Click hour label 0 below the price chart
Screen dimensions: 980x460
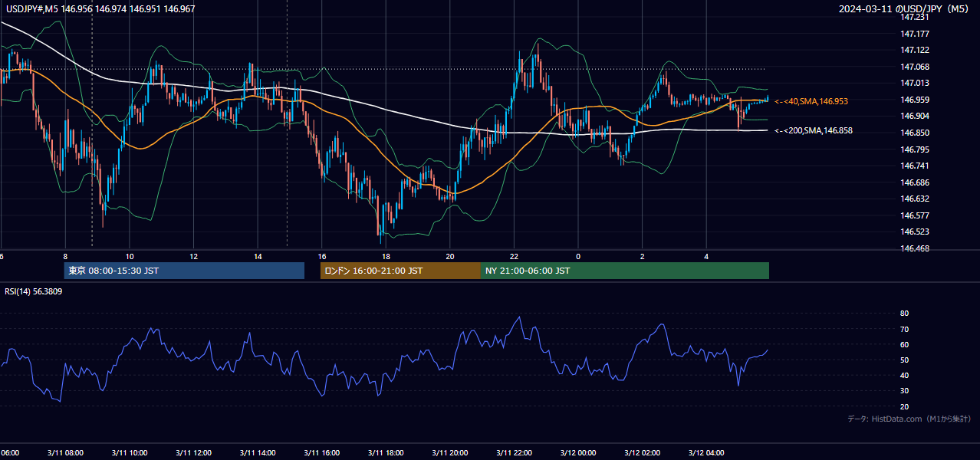(578, 256)
